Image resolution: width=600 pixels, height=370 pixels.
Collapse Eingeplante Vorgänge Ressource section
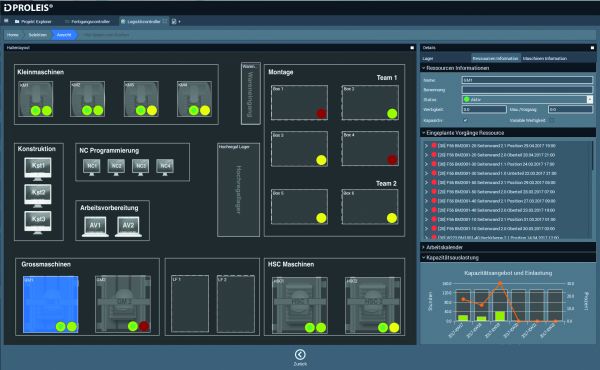[424, 133]
